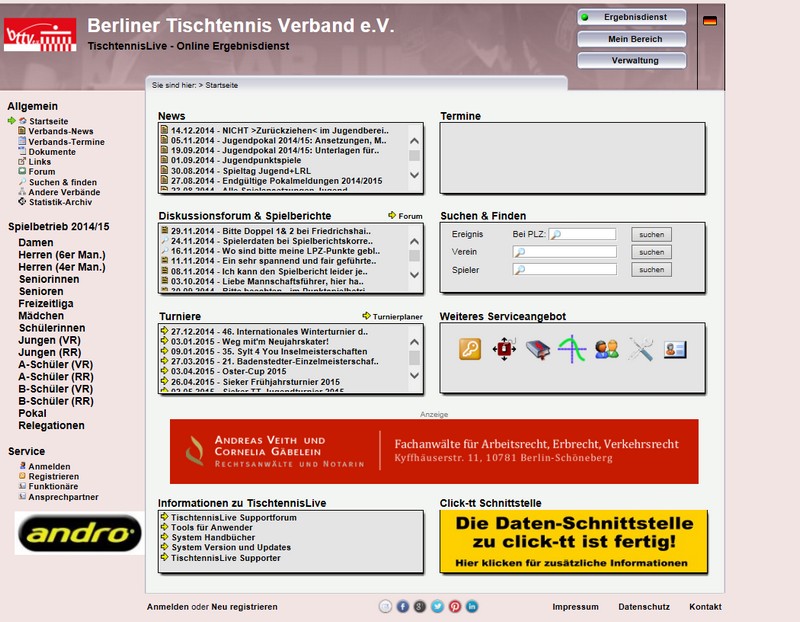Click the wrench and screwdriver tools icon

click(x=641, y=349)
